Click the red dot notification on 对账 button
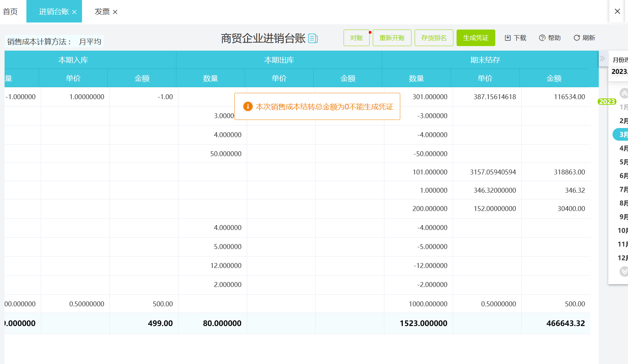This screenshot has width=628, height=364. (x=370, y=32)
